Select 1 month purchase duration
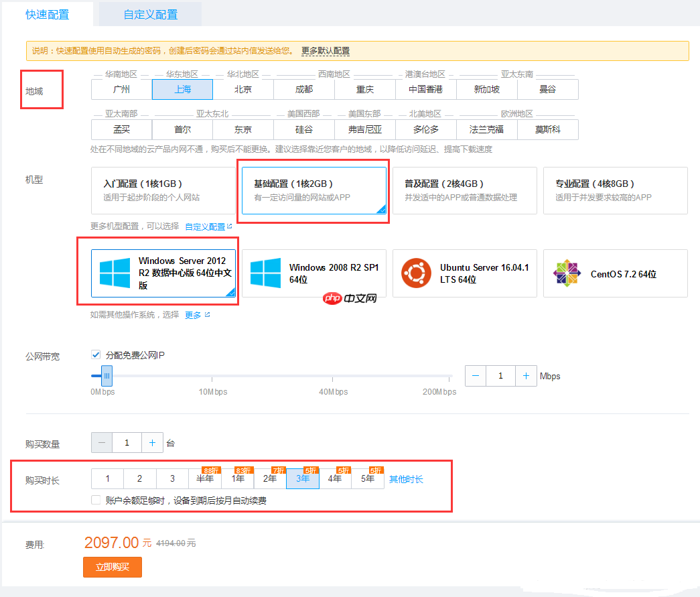Image resolution: width=700 pixels, height=597 pixels. (x=108, y=478)
